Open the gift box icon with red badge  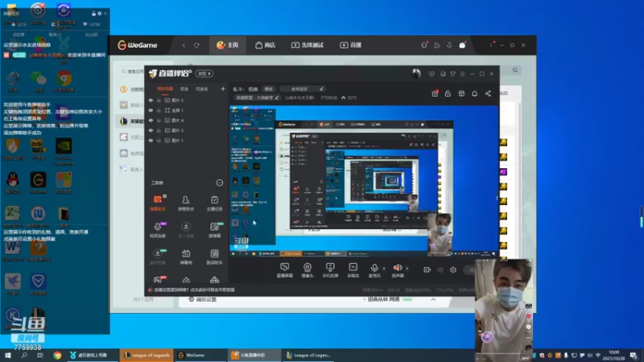[435, 93]
